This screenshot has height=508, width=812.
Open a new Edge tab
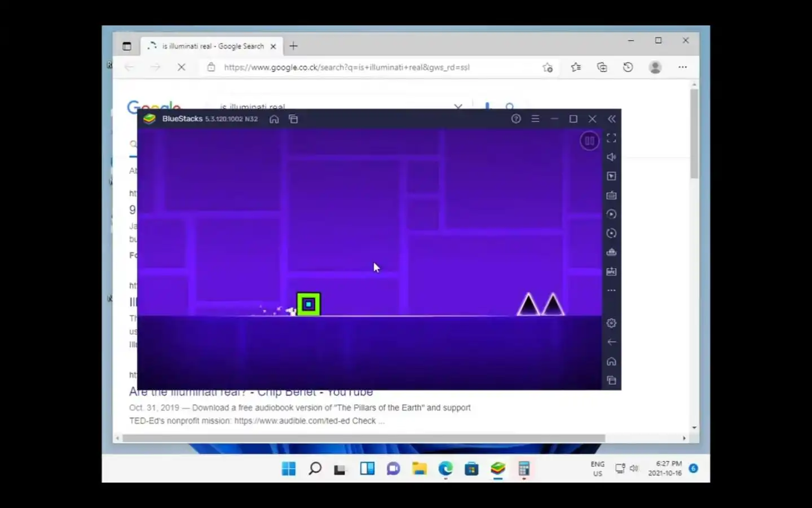pos(293,46)
